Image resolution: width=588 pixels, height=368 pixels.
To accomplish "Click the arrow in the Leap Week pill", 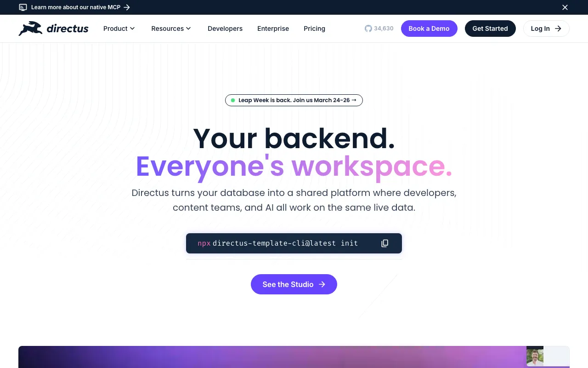I will (x=354, y=100).
